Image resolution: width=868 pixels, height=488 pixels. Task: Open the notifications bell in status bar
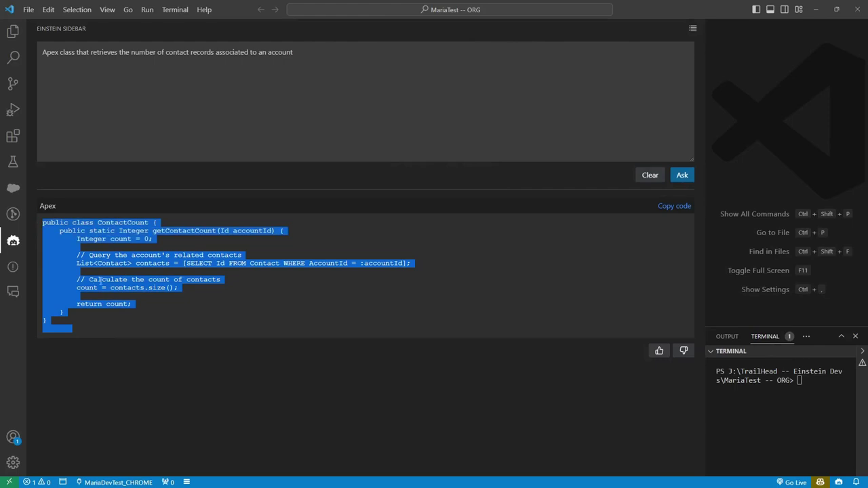[x=857, y=482]
